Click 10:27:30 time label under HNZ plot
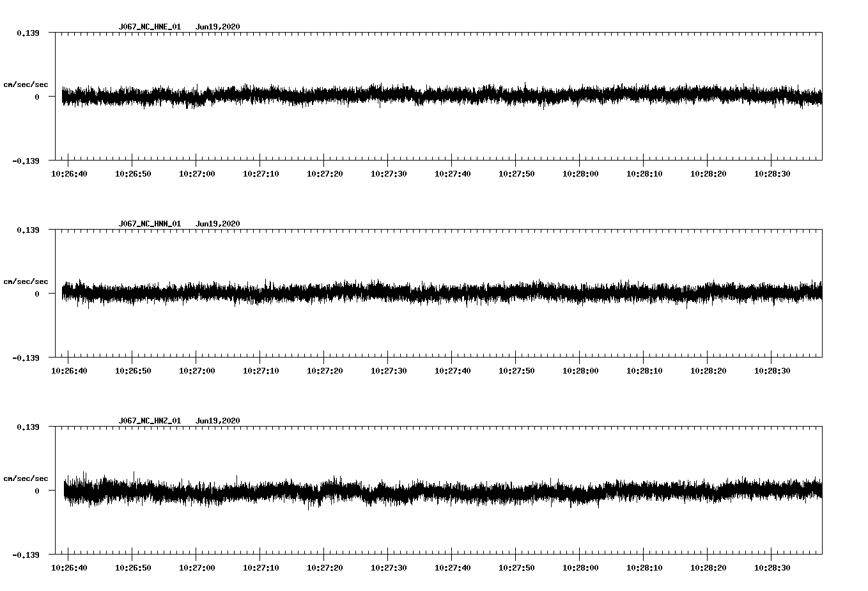This screenshot has height=591, width=868. (x=389, y=568)
